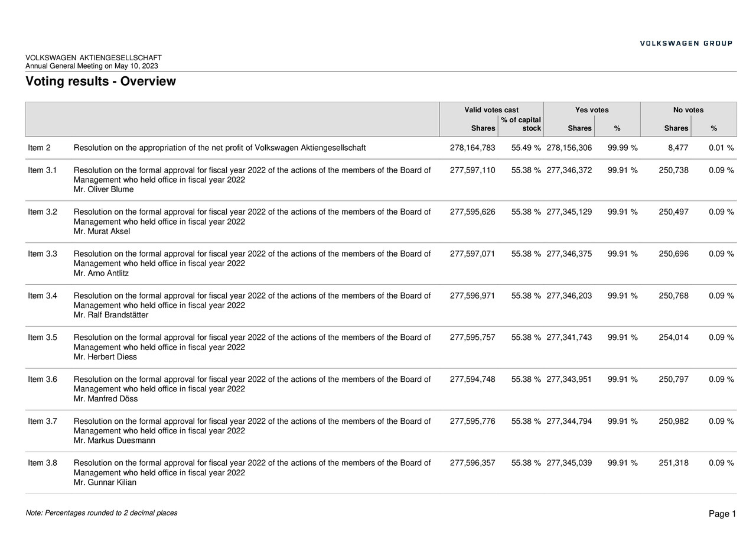Click no votes 250,768
Viewport: 756px width, 535px height.
click(673, 296)
